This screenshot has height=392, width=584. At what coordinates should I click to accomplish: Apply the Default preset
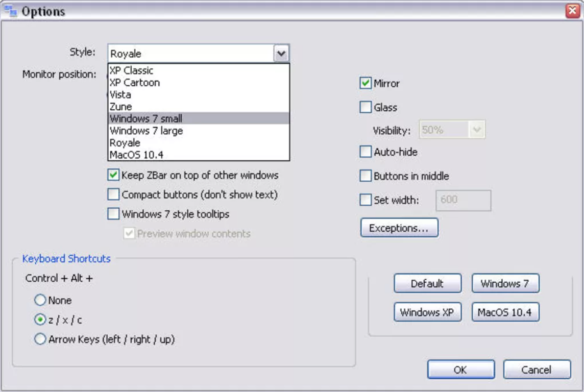[x=428, y=283]
